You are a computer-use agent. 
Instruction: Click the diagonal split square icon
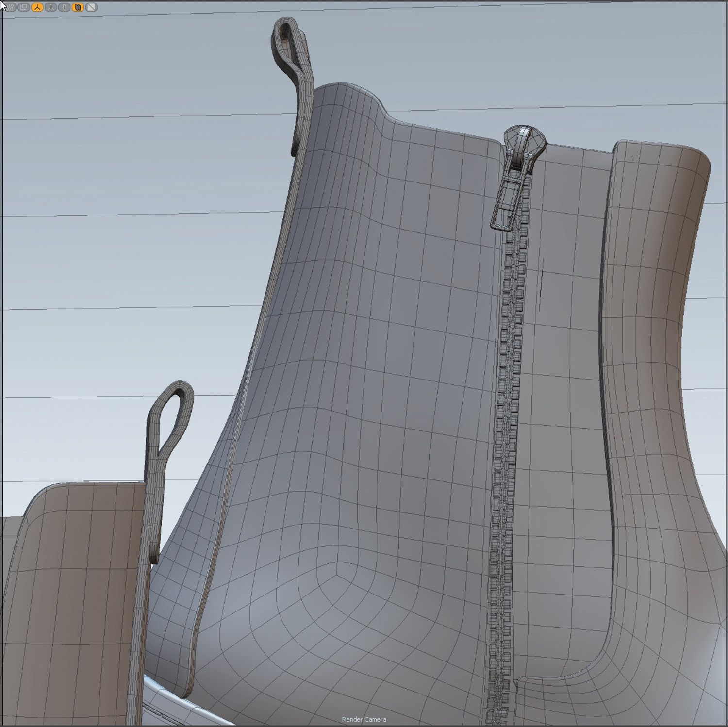tap(91, 7)
